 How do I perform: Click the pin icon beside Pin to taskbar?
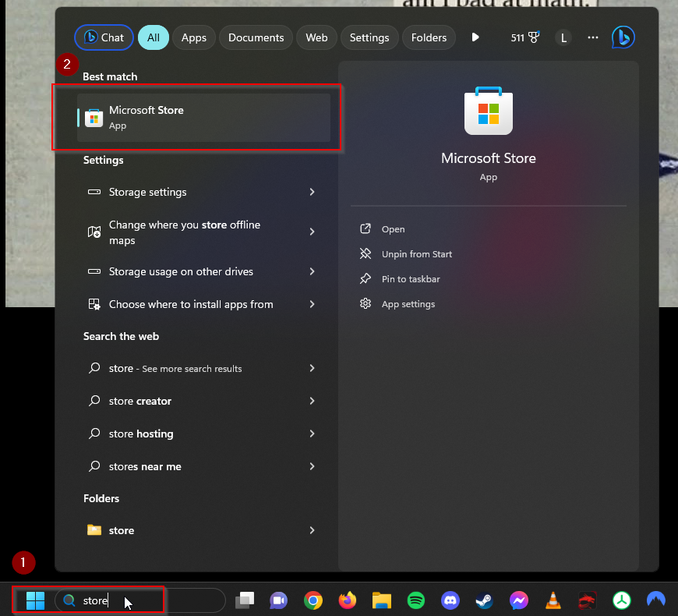tap(365, 278)
